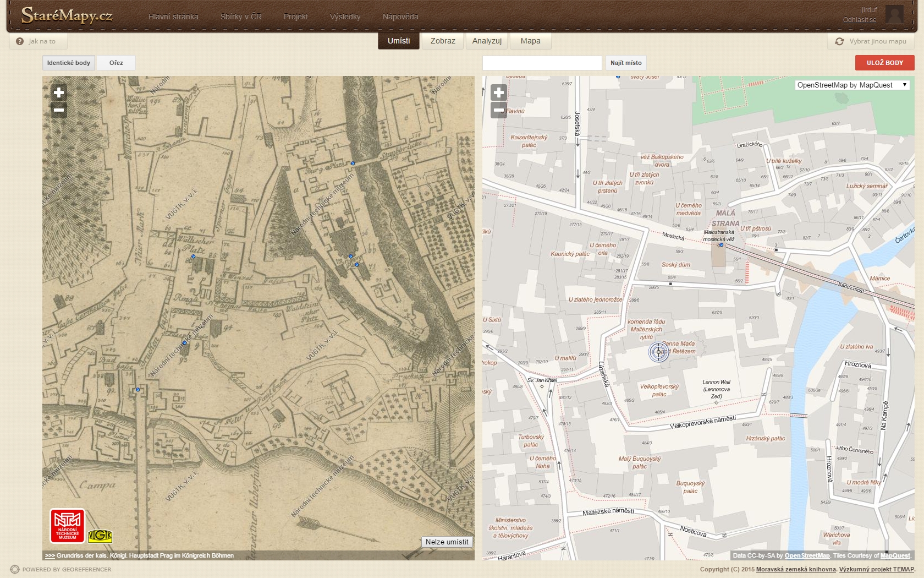This screenshot has width=924, height=578.
Task: Open Nápověda menu item
Action: pyautogui.click(x=400, y=17)
